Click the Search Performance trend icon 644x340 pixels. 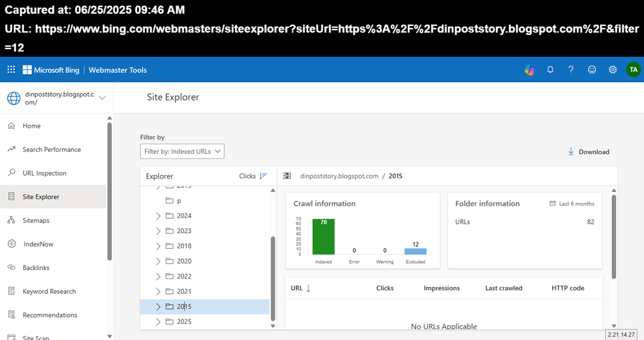[x=11, y=149]
